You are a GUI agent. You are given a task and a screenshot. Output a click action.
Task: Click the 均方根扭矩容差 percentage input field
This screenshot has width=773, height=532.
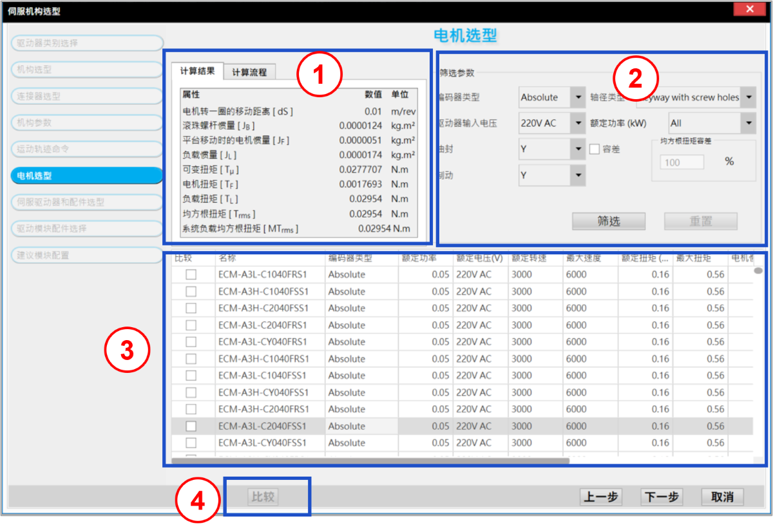point(682,162)
